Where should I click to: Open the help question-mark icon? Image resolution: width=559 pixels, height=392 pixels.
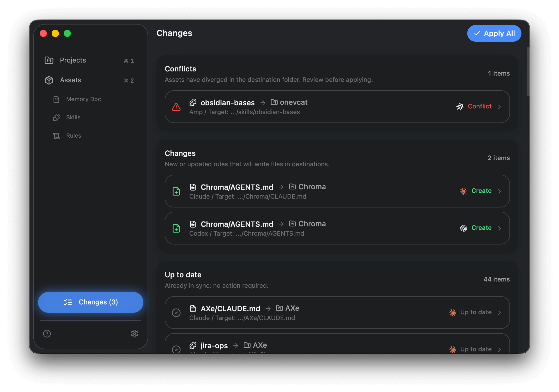point(47,334)
